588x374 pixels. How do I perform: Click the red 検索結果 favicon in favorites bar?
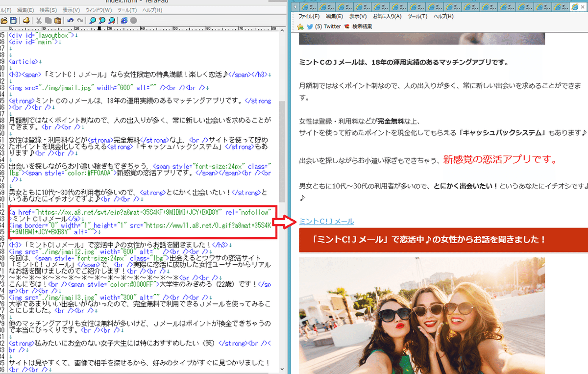pos(347,26)
